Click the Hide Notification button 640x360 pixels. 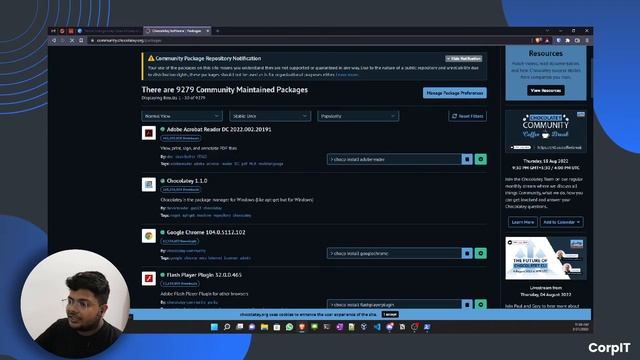[x=464, y=59]
